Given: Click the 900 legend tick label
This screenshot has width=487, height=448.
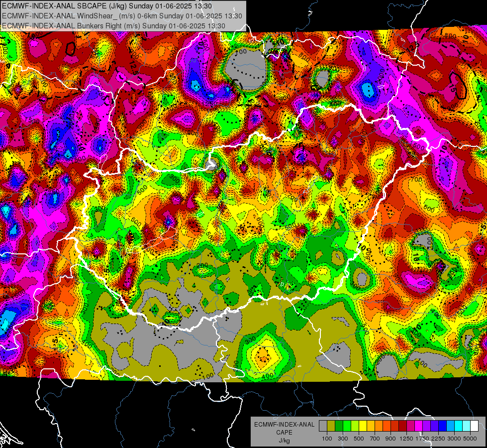Looking at the screenshot, I should (390, 439).
